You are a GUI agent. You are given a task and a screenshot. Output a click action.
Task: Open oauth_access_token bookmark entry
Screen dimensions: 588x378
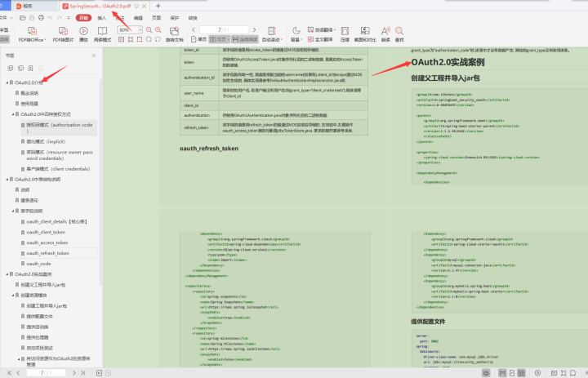coord(47,242)
